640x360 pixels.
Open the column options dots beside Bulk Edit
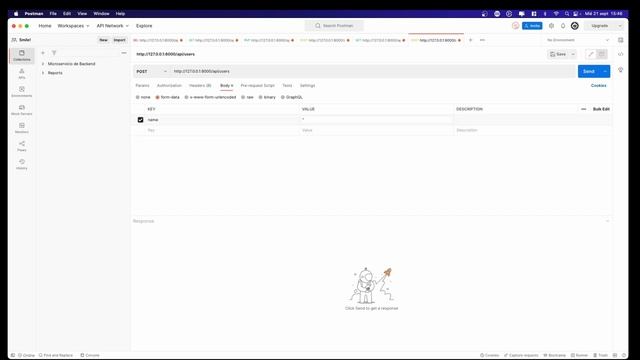(583, 109)
